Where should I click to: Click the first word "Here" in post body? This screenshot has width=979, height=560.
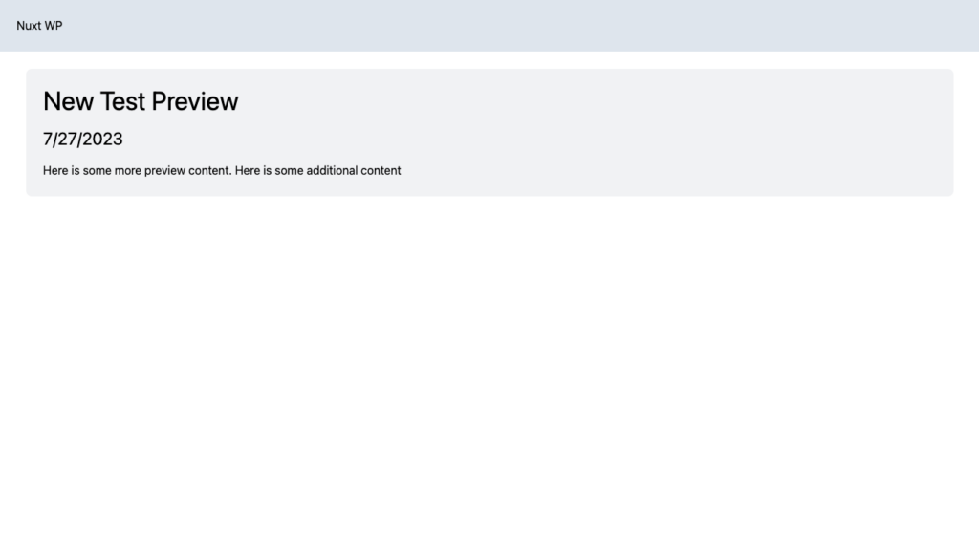[55, 171]
